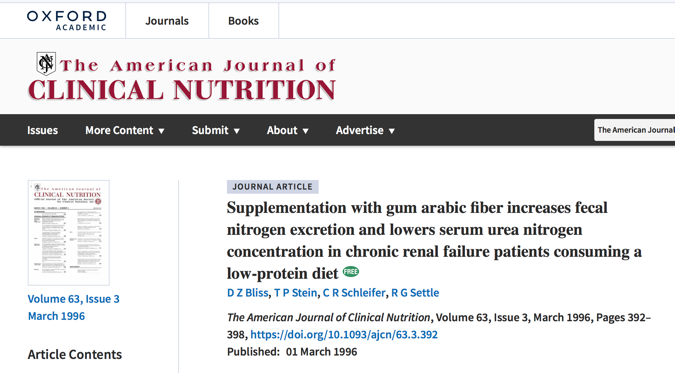Viewport: 675px width, 373px height.
Task: Click the Oxford Academic logo
Action: pos(67,21)
